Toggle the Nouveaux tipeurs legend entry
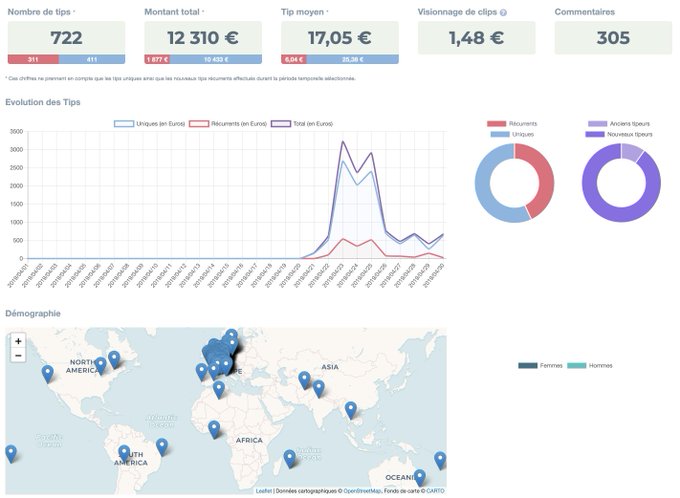 coord(619,134)
